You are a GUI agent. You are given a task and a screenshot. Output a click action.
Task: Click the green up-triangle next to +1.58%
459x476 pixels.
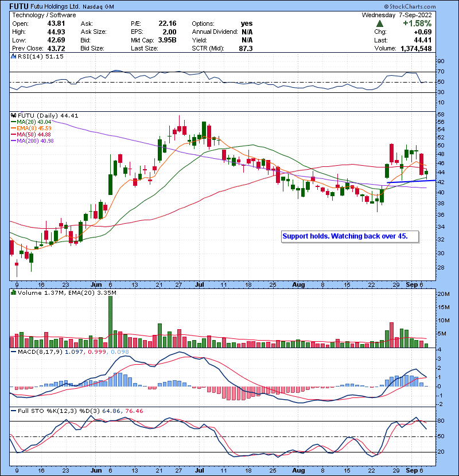pyautogui.click(x=379, y=24)
